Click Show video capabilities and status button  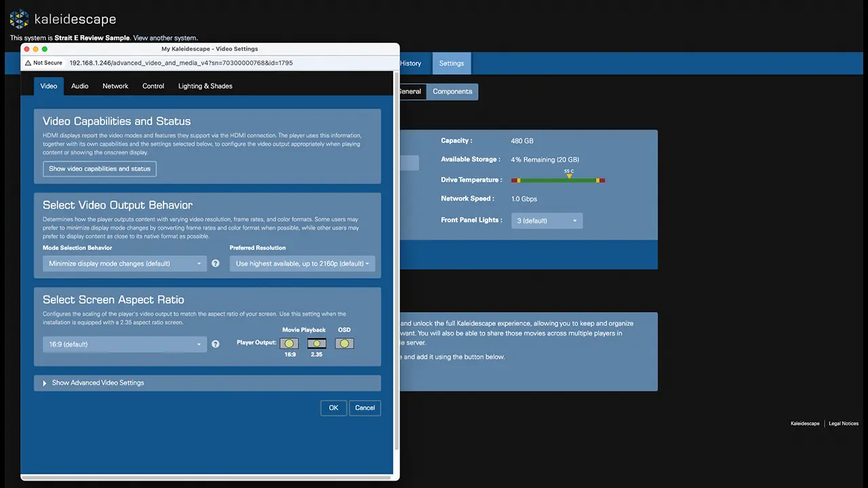coord(100,169)
